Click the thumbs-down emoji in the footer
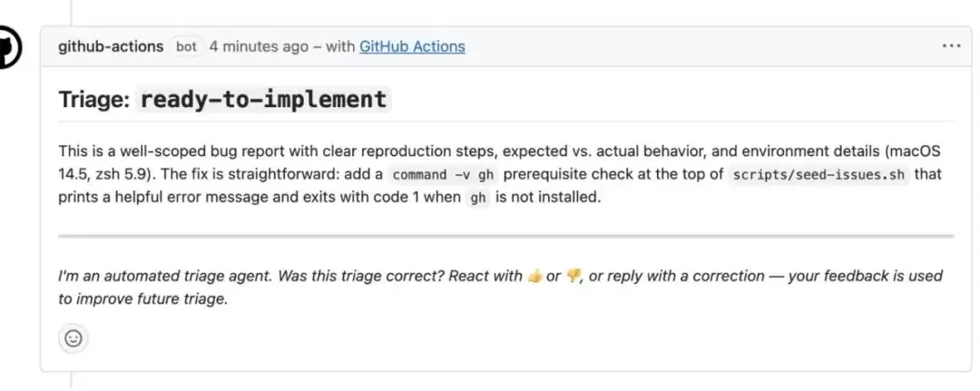980x391 pixels. 573,276
